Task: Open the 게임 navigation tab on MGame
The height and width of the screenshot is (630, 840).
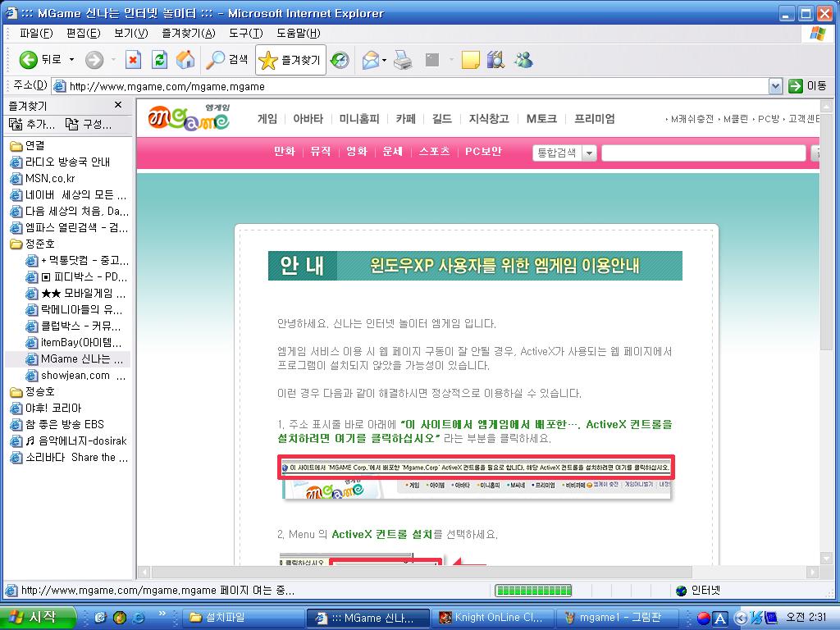Action: pos(267,118)
